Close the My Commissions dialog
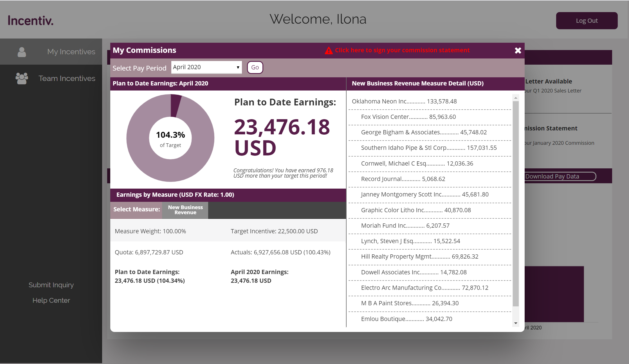629x364 pixels. pos(518,51)
